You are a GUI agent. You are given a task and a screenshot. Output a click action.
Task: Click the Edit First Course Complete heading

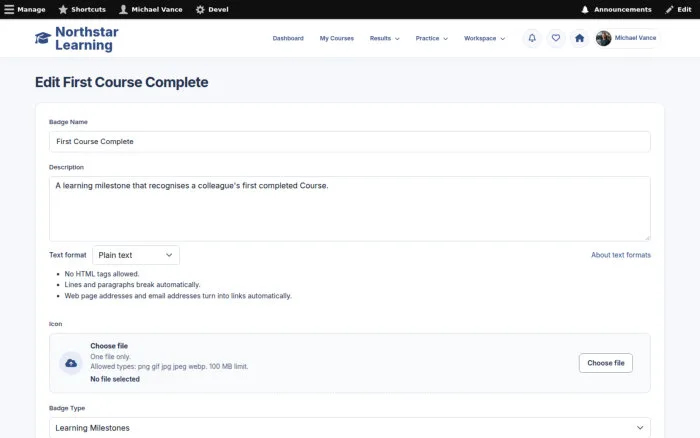tap(121, 82)
